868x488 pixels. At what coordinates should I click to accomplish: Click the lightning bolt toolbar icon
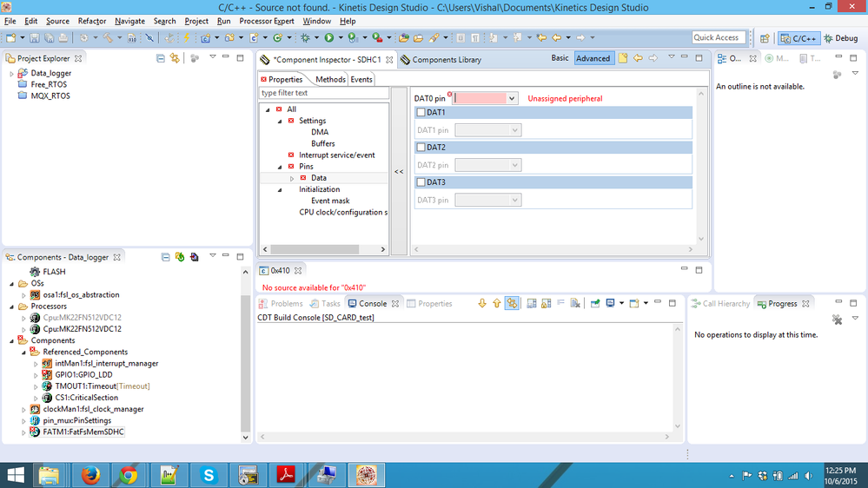[x=187, y=37]
